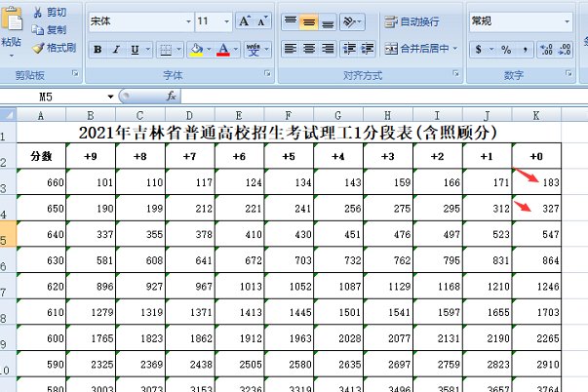Screen dimensions: 588x392
Task: Click the phonetic guide (wén) icon
Action: point(254,49)
